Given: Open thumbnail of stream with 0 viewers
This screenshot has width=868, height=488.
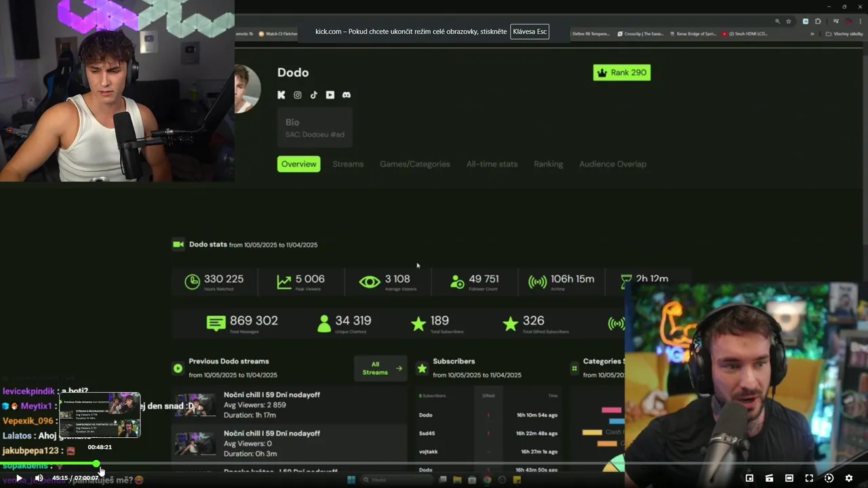Looking at the screenshot, I should click(x=195, y=444).
